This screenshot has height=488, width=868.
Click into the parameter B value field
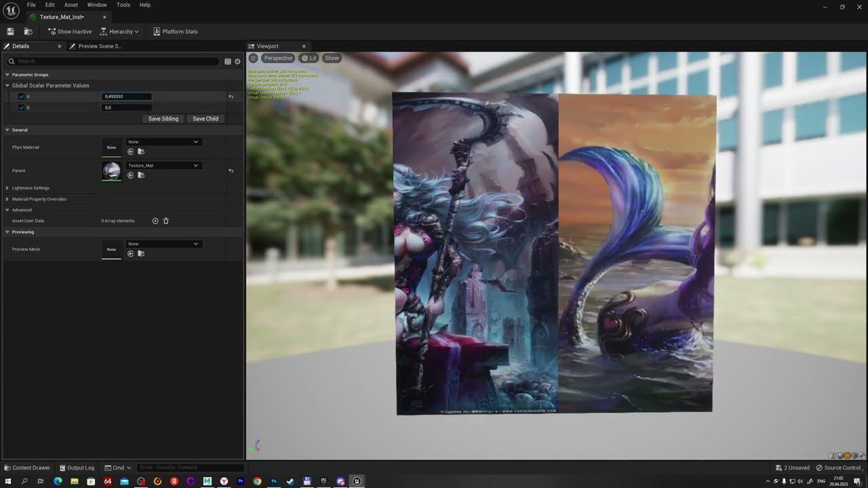point(126,108)
